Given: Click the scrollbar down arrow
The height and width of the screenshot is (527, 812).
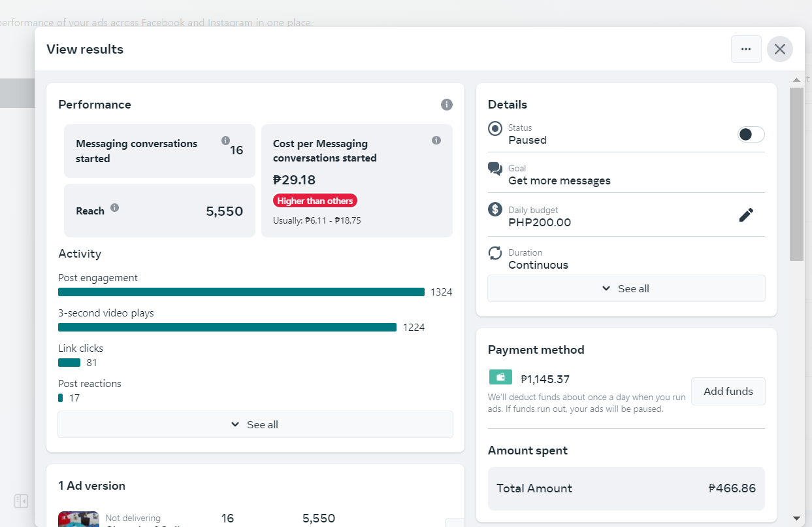Looking at the screenshot, I should (796, 518).
